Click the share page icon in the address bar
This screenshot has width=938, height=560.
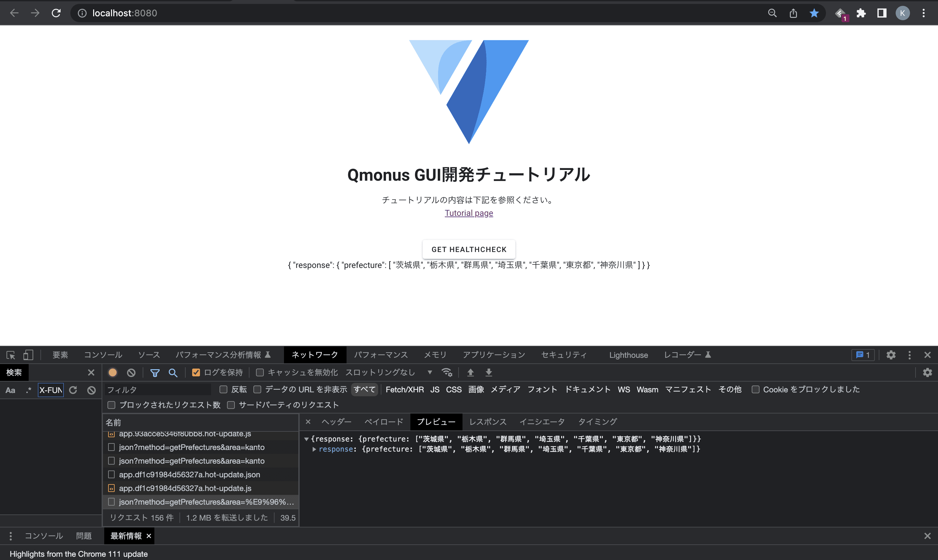(793, 13)
